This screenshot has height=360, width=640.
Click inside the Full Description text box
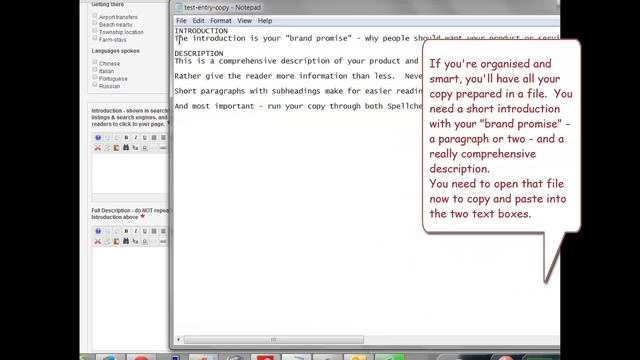pos(130,298)
